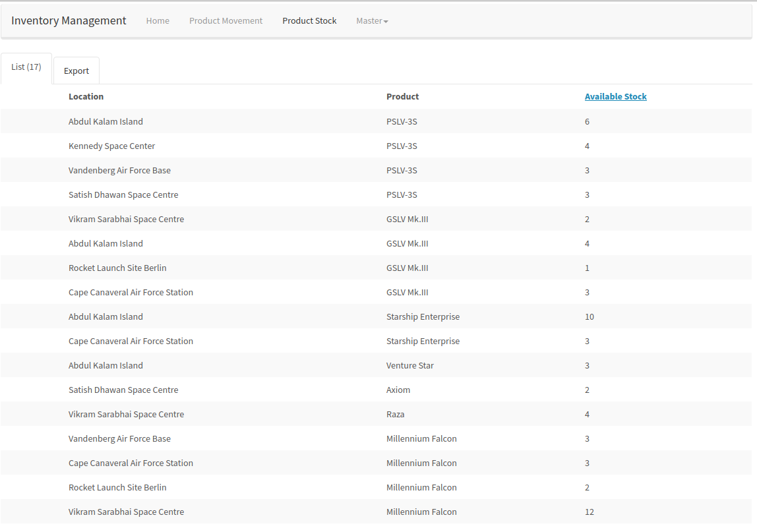Click Rocket Launch Site Berlin in GSLV Mk.III row
The width and height of the screenshot is (757, 532).
click(117, 268)
